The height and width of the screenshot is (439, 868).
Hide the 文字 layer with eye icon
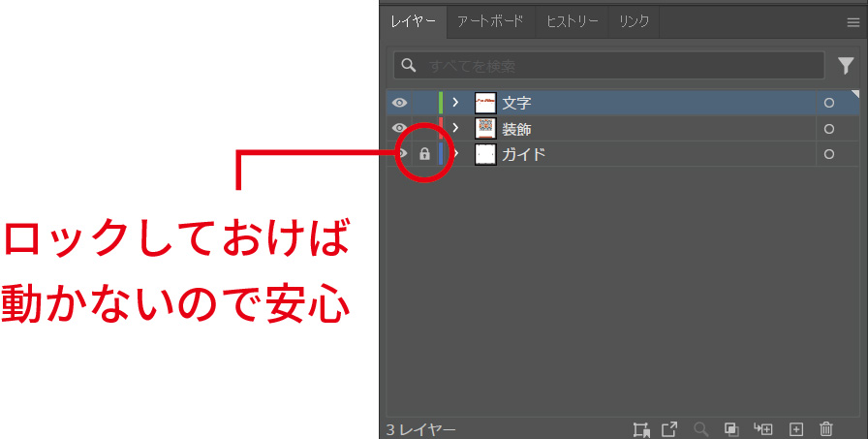399,103
